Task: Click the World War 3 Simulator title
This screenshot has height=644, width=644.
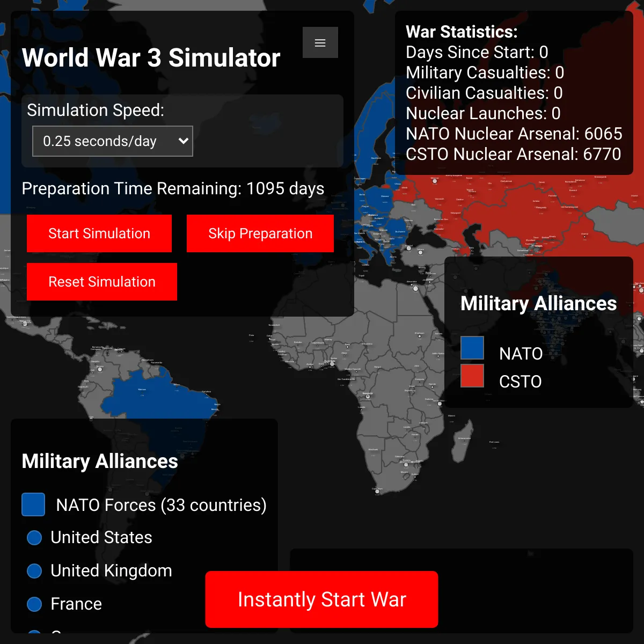Action: [151, 57]
